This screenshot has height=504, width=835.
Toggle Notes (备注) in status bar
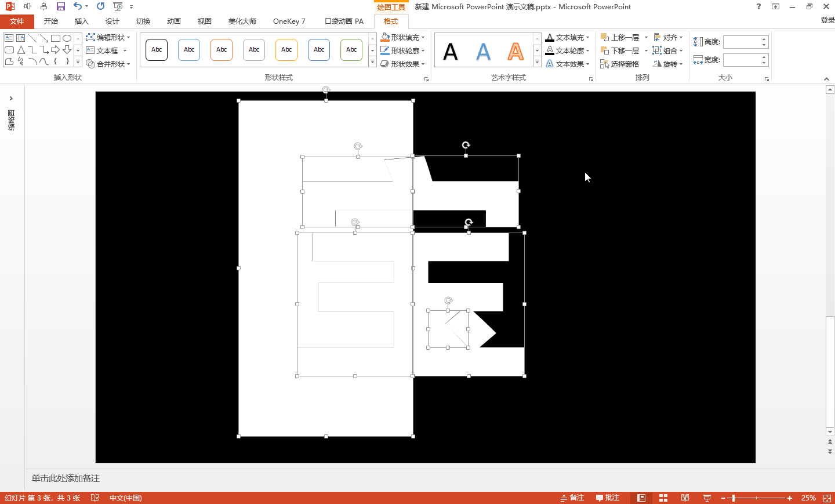(572, 498)
